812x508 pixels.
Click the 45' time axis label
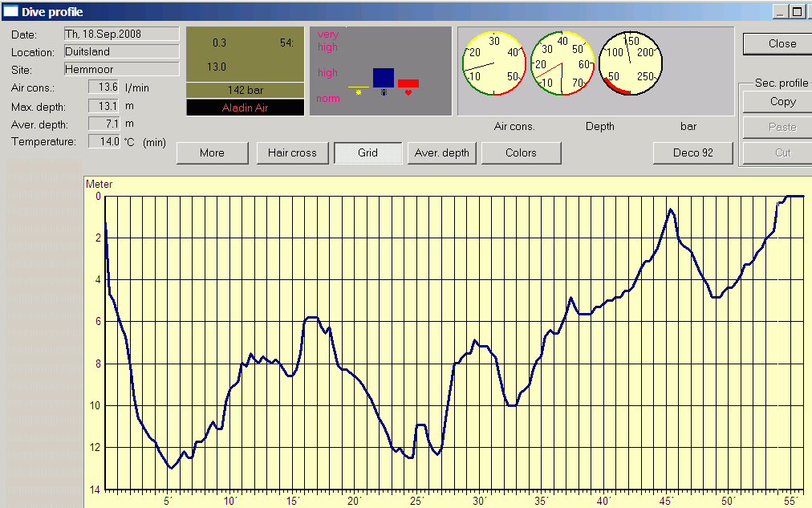tap(666, 501)
